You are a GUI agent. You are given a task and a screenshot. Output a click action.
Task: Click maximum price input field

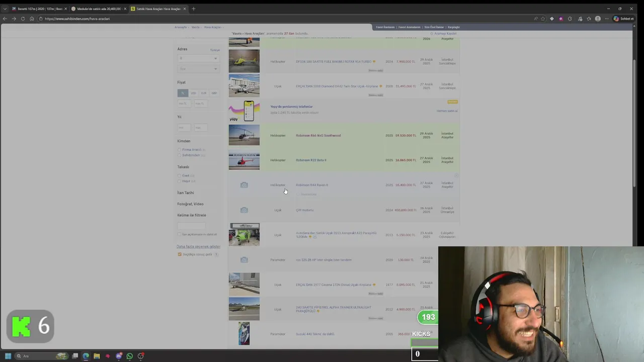tap(201, 104)
